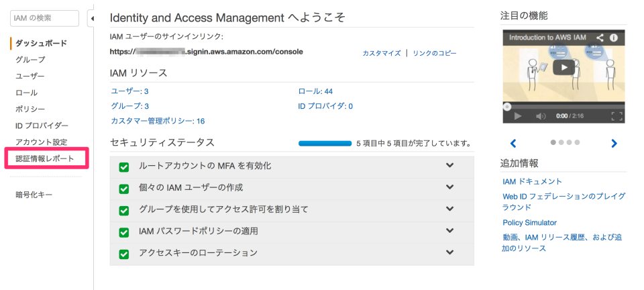Click the green check for グループを使用してアクセス許可を割り当て
Screen dimensions: 644x290
click(x=123, y=211)
